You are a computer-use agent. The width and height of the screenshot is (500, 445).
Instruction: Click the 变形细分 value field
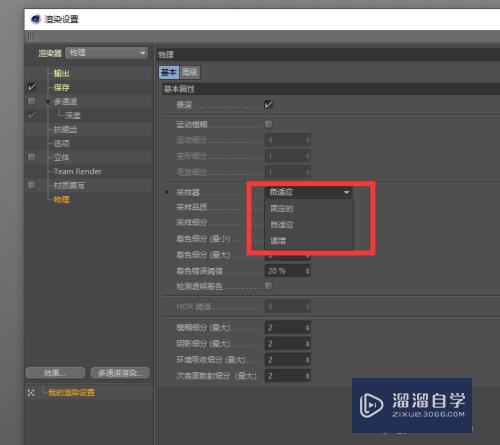285,156
